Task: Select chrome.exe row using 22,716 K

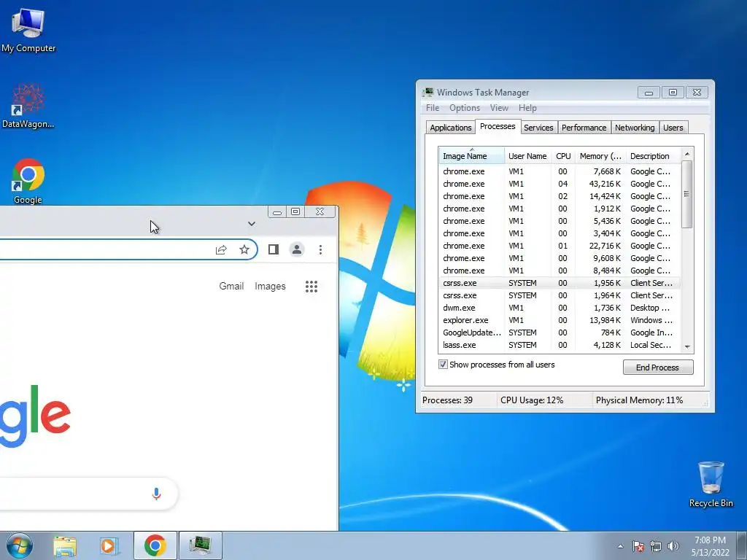Action: coord(560,246)
